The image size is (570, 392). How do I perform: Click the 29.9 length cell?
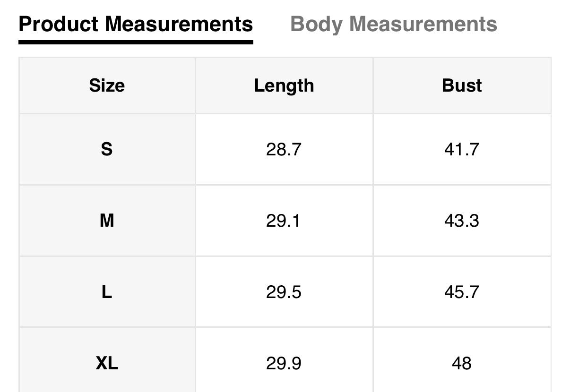(x=284, y=363)
